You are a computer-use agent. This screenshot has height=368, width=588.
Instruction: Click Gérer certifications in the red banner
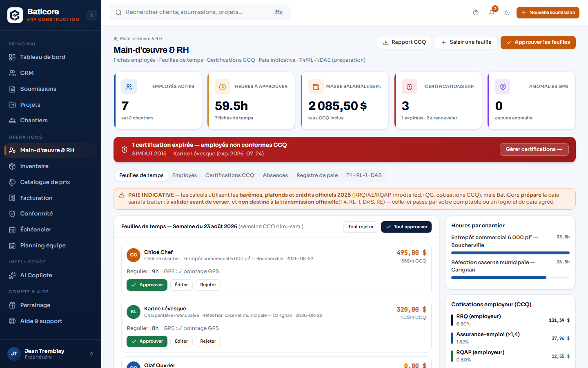pyautogui.click(x=534, y=149)
